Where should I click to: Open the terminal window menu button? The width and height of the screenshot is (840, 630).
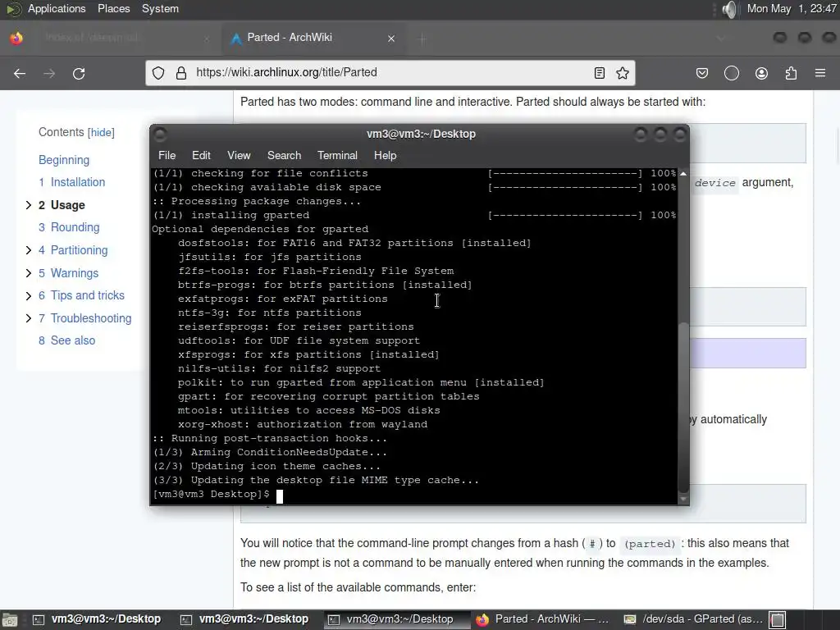point(160,134)
